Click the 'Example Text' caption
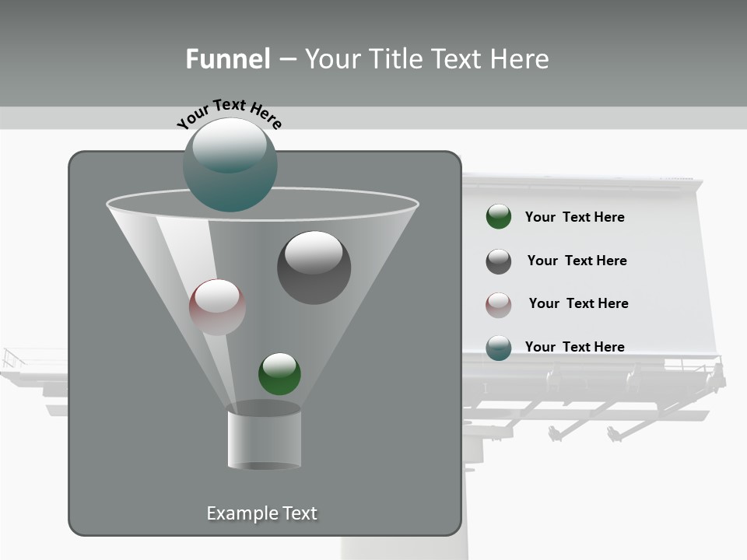 coord(262,513)
